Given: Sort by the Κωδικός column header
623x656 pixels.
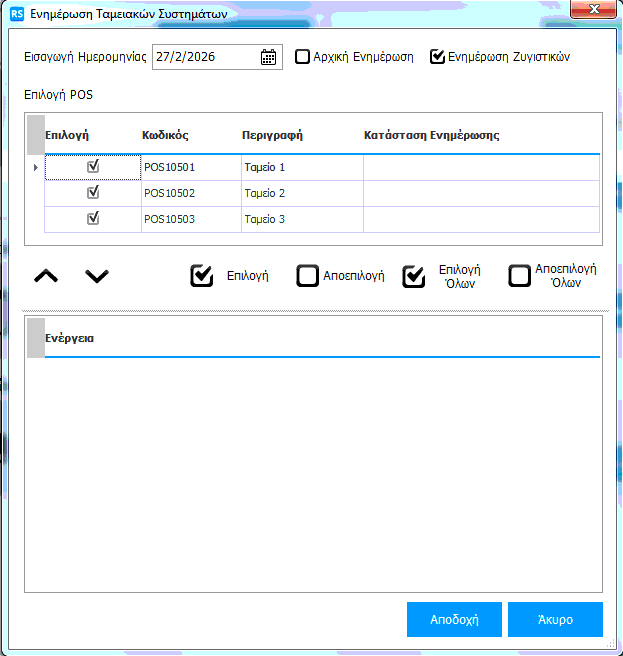Looking at the screenshot, I should click(x=165, y=134).
